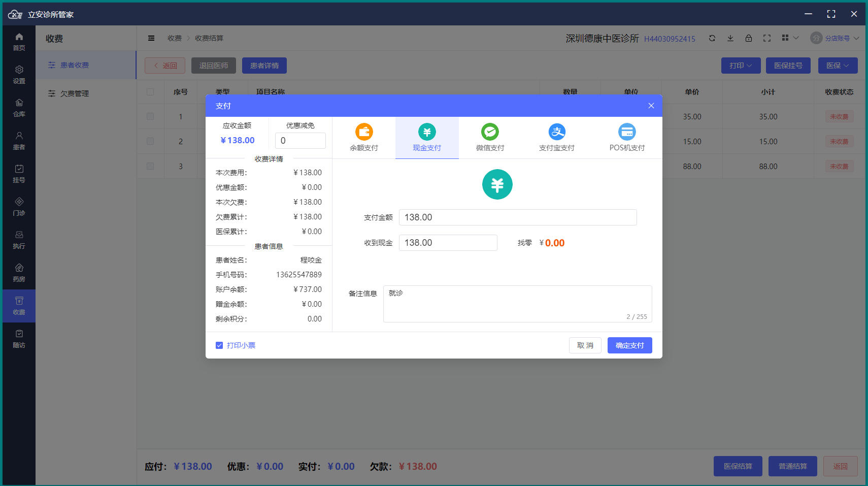
Task: Click the large yen cash icon
Action: (497, 184)
